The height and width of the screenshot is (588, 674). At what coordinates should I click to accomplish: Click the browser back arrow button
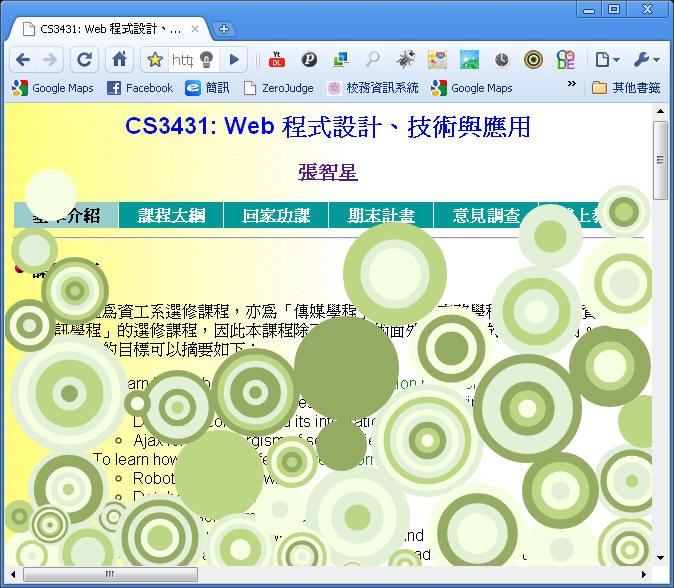coord(23,60)
